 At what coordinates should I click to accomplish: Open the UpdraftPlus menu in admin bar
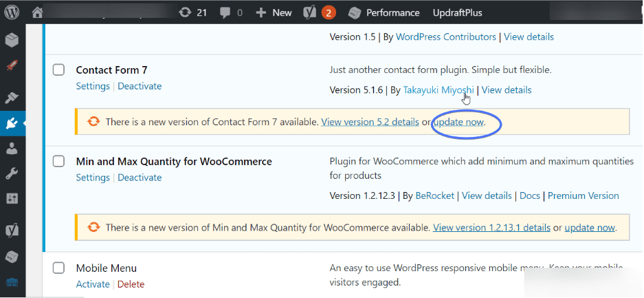[458, 13]
